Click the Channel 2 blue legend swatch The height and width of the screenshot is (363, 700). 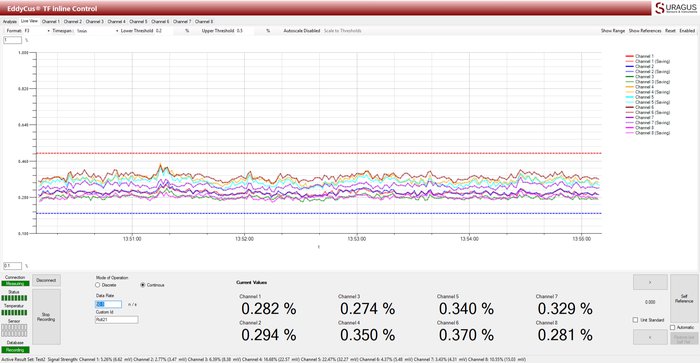(x=629, y=67)
